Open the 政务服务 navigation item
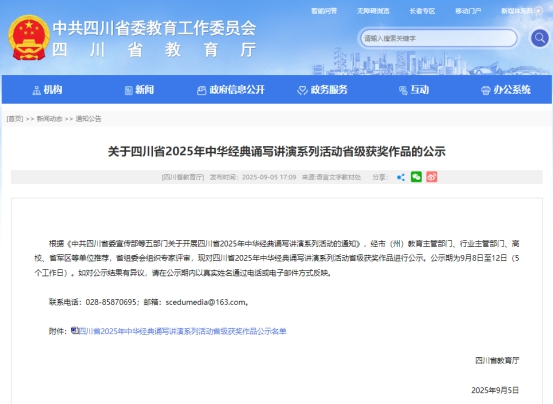This screenshot has height=404, width=553. 322,90
